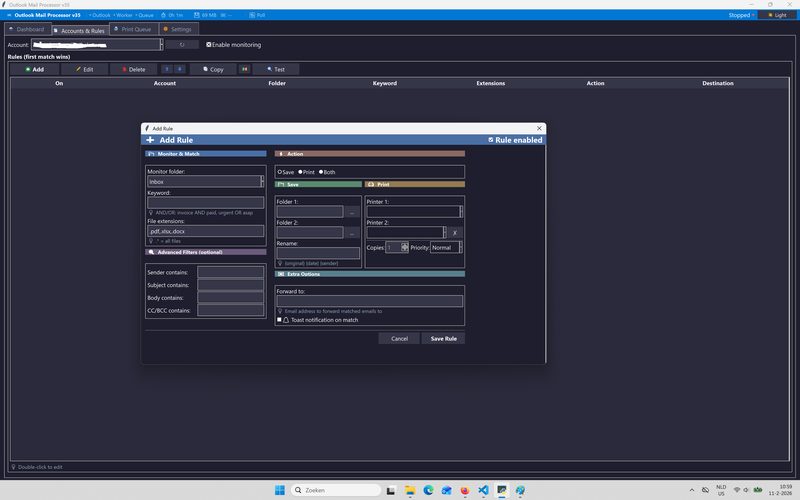Click the Copy rule button
Screen dimensions: 800x500
click(213, 69)
